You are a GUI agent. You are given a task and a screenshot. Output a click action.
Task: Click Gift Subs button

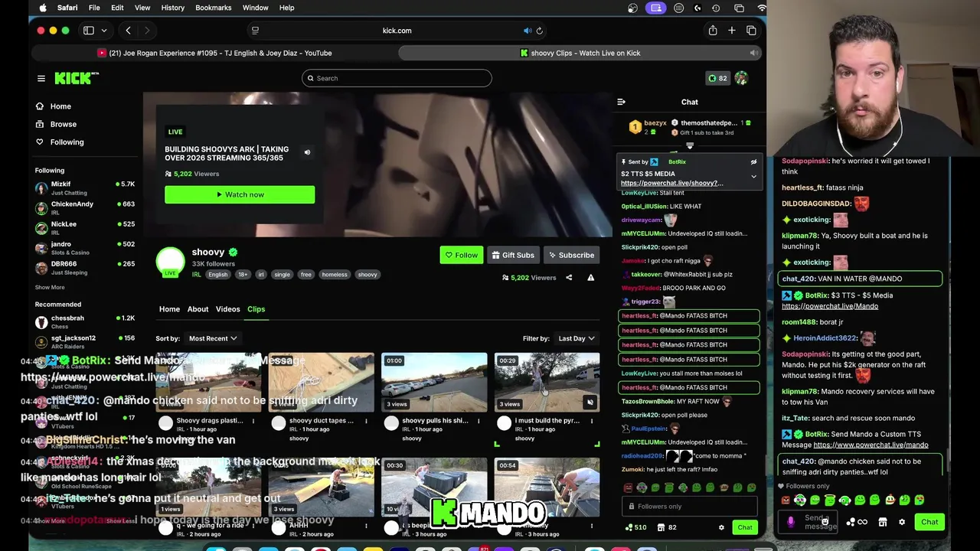click(x=512, y=255)
